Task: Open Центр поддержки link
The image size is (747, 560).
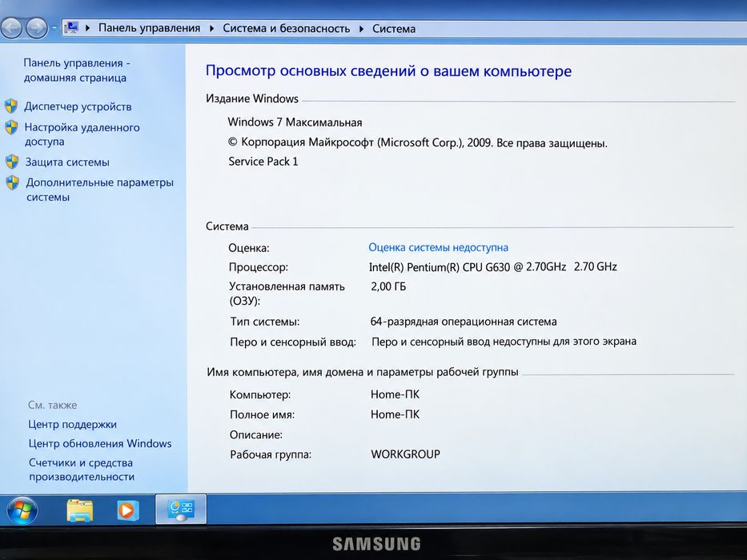Action: pos(72,424)
